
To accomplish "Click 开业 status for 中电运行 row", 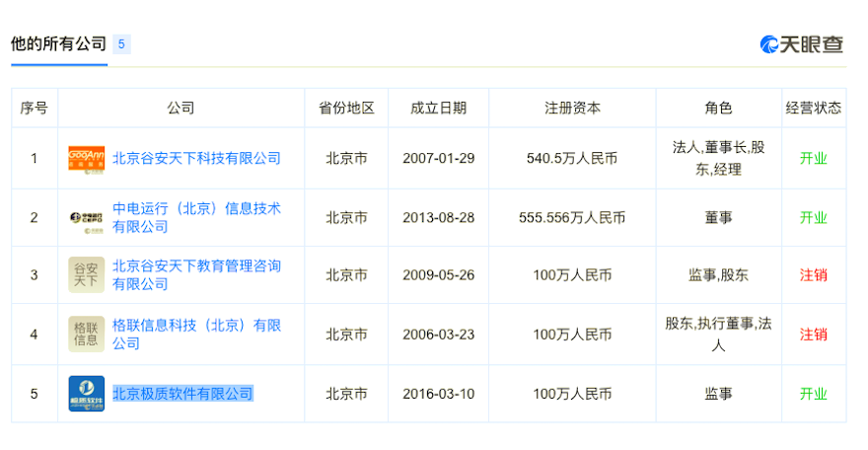I will point(814,217).
